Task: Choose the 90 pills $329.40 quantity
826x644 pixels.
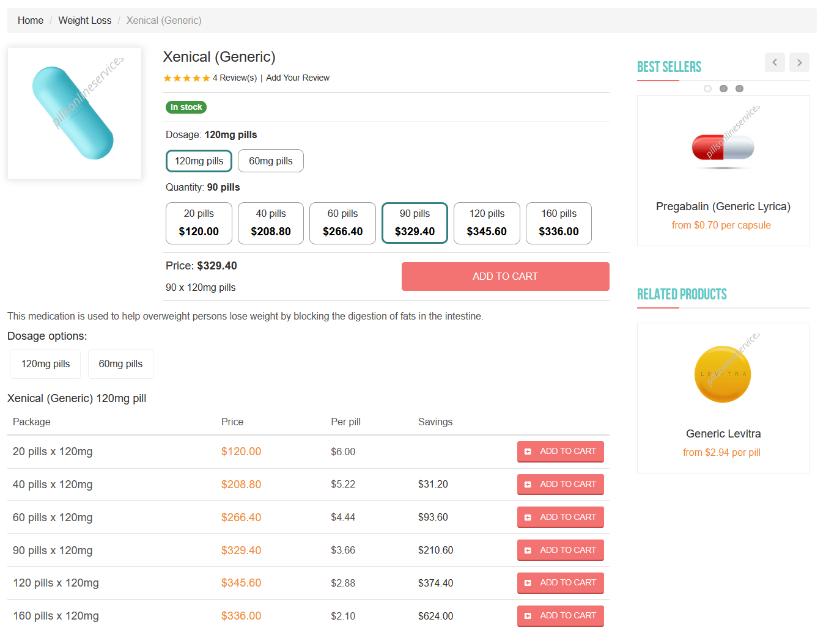Action: point(415,223)
